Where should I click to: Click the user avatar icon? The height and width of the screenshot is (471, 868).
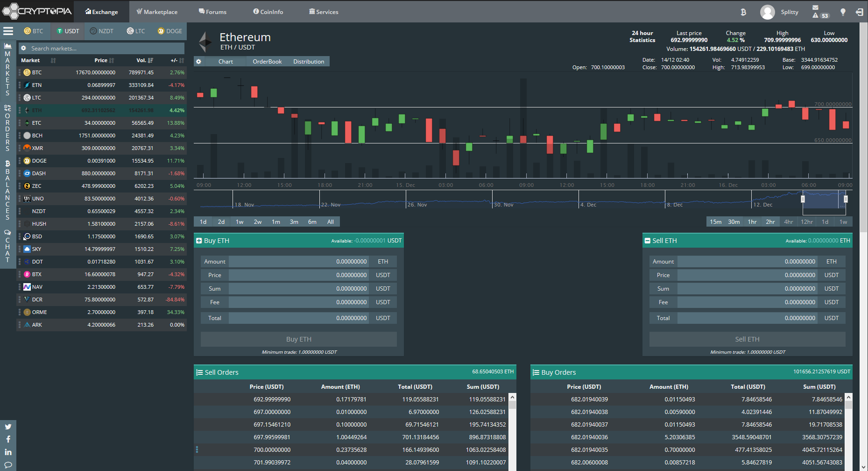click(767, 12)
